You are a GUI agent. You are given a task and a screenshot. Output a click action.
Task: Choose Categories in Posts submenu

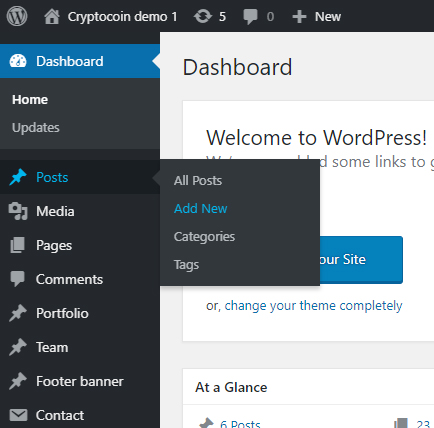(204, 237)
